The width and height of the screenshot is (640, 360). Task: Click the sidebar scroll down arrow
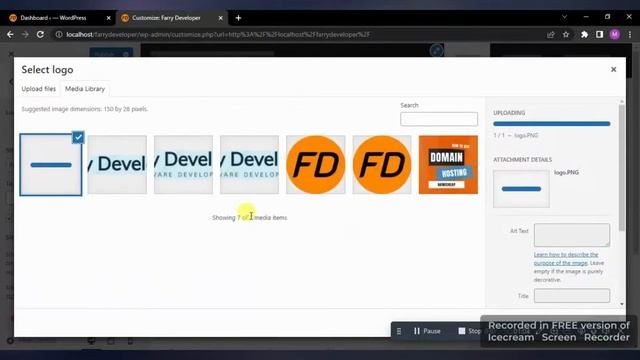coord(622,304)
